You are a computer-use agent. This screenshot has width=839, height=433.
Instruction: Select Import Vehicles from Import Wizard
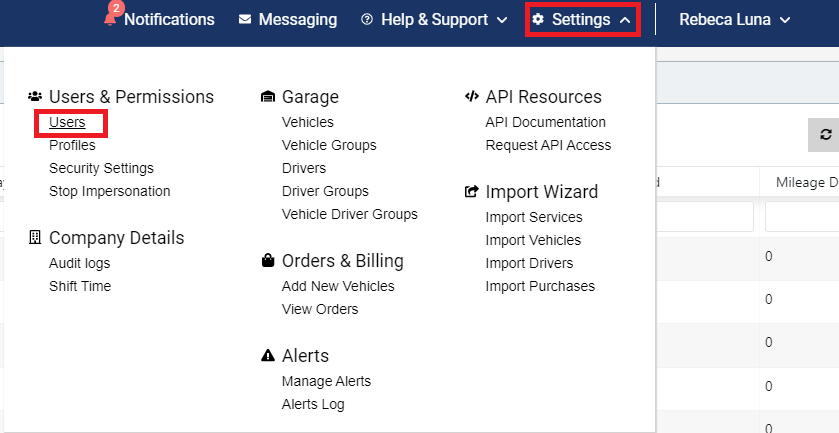coord(533,240)
